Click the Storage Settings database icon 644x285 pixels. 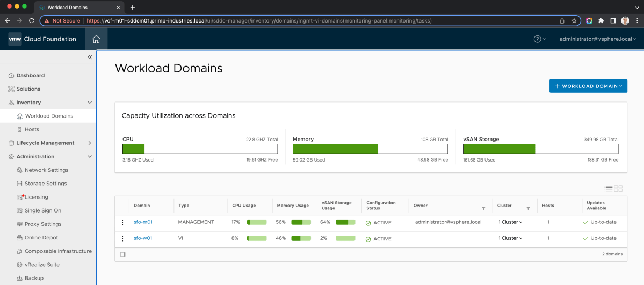[19, 184]
